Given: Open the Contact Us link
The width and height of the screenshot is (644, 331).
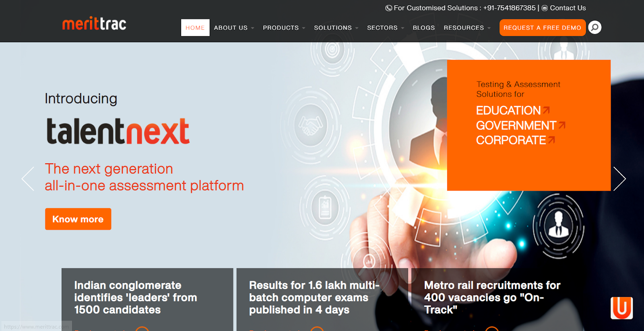Looking at the screenshot, I should (568, 8).
